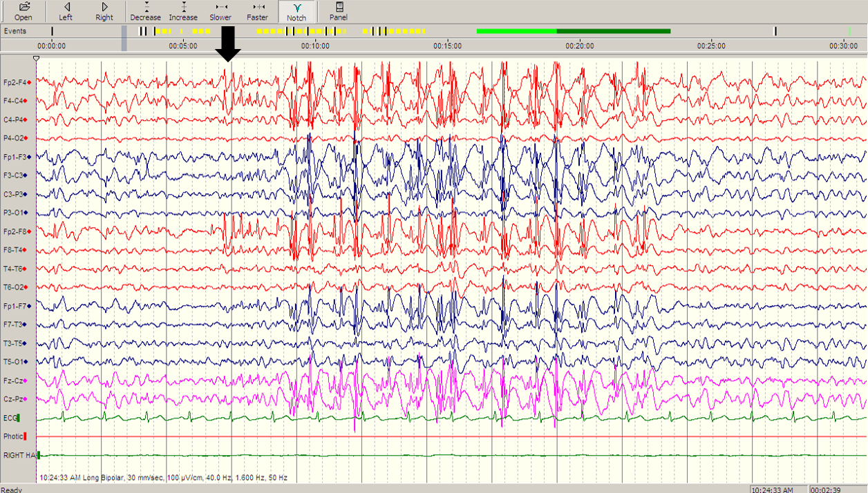Click the dark green segment in Events bar
Screen dimensions: 868x493
tap(613, 31)
